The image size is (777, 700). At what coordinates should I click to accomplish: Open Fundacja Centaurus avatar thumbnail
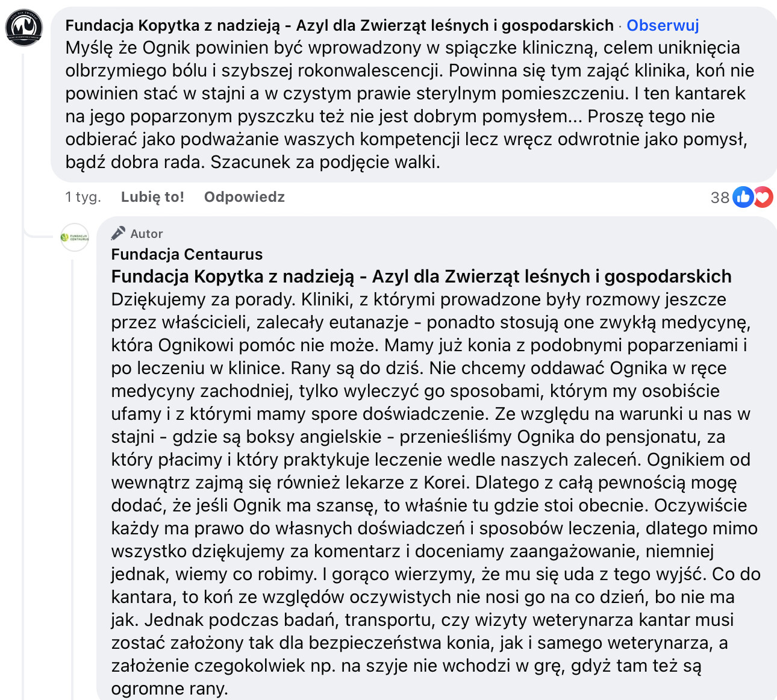[75, 237]
